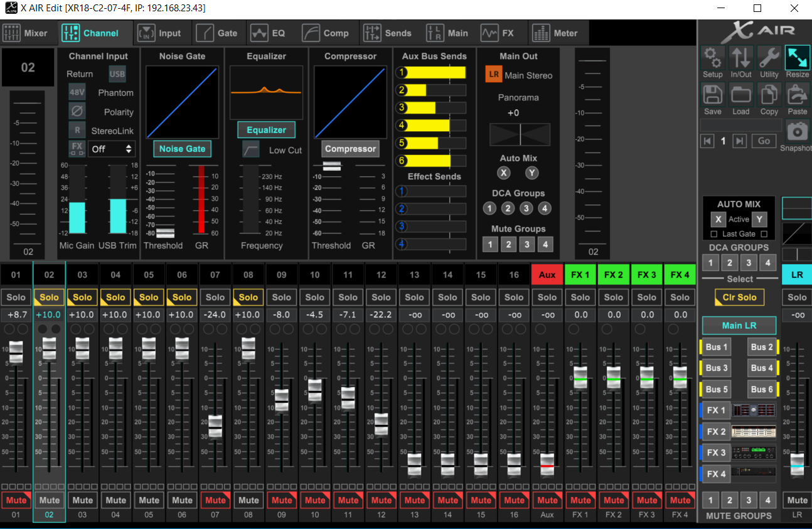Open the Meter tab
This screenshot has height=529, width=812.
point(555,33)
